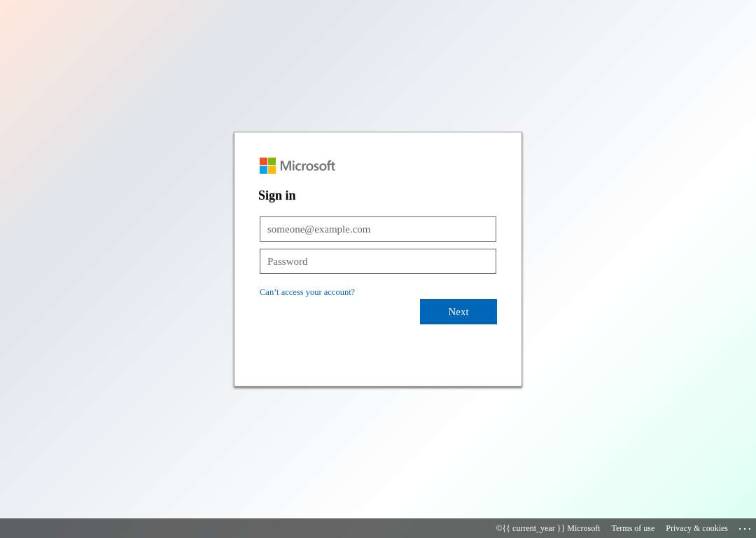Focus the someone@example.com email field
This screenshot has width=756, height=538.
377,229
